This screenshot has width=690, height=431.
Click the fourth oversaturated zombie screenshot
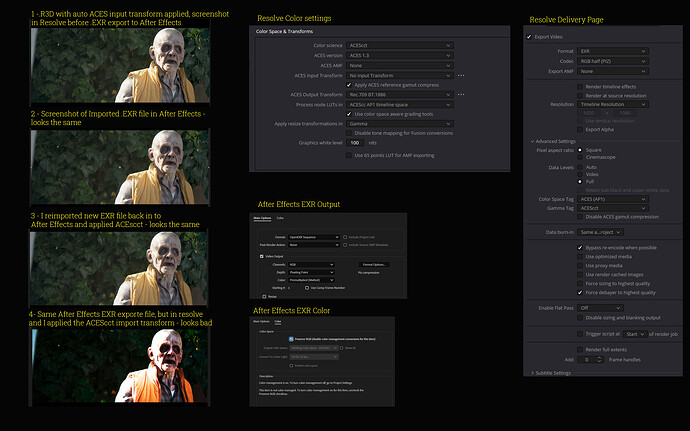click(x=120, y=367)
